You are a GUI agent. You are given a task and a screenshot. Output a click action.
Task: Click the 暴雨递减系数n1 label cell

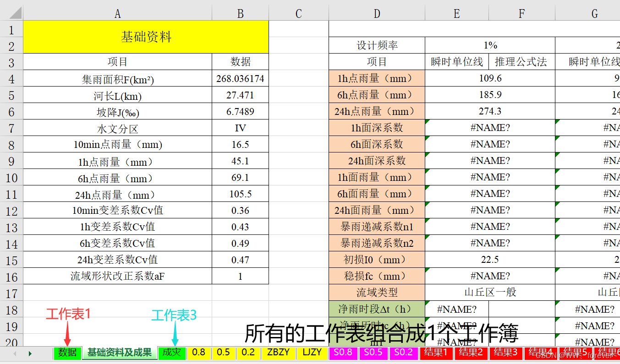click(x=377, y=227)
